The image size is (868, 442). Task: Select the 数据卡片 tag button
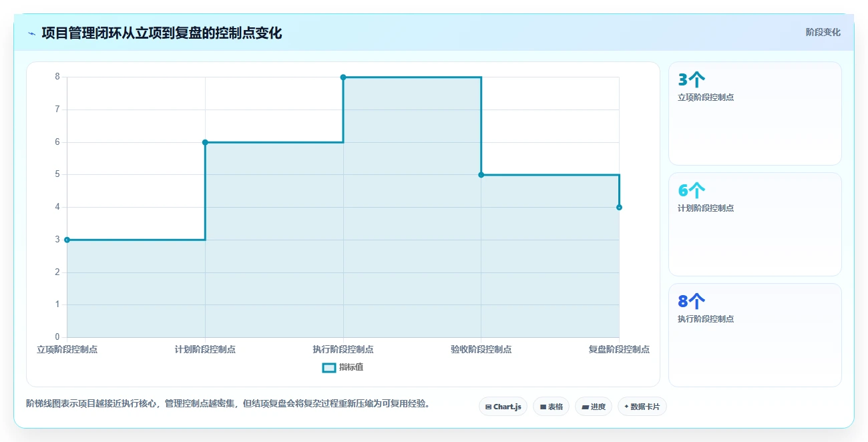tap(642, 407)
